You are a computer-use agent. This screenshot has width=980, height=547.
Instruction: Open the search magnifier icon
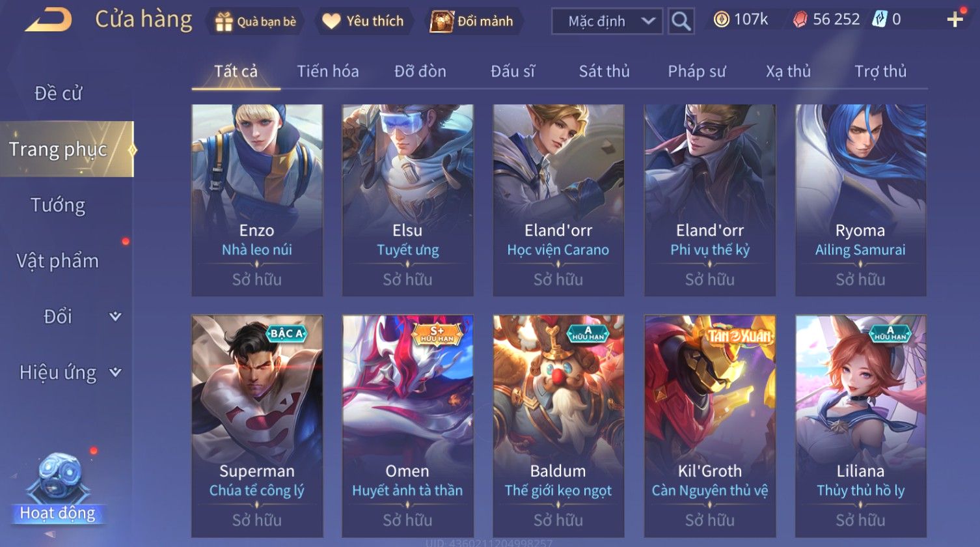point(681,21)
